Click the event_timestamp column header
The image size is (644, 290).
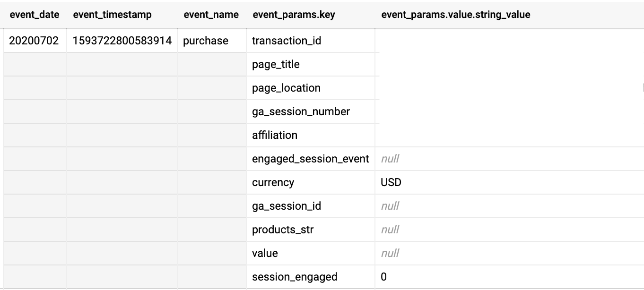[113, 15]
